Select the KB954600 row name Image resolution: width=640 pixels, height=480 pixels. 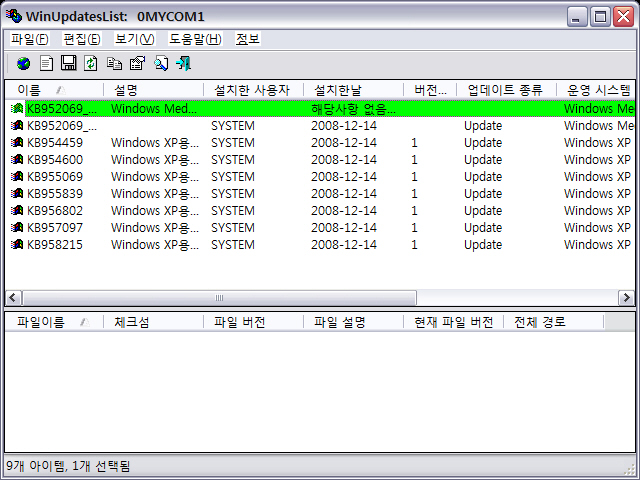tap(55, 160)
